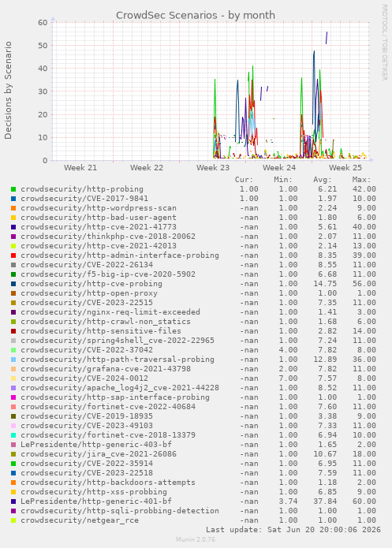The width and height of the screenshot is (392, 548).
Task: Select the 'crowdsecurity/http-cve-2021-42013' legend label
Action: click(99, 246)
